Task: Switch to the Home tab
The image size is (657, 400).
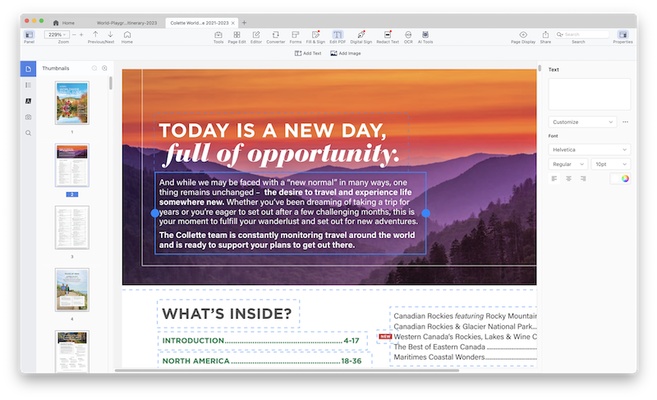Action: [x=64, y=23]
